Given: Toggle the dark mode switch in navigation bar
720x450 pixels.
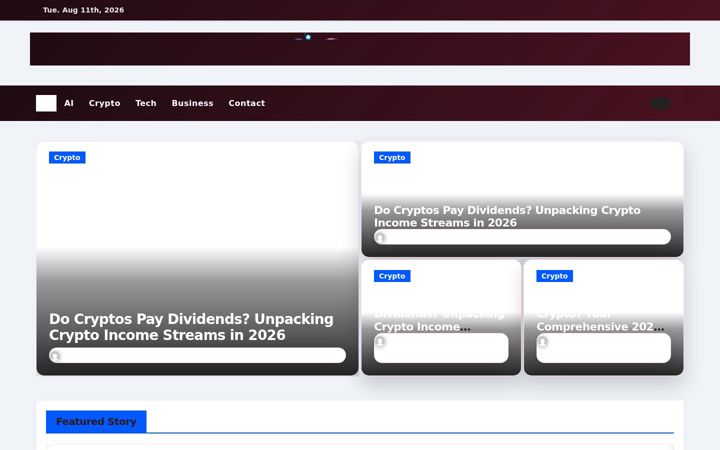Looking at the screenshot, I should click(661, 104).
